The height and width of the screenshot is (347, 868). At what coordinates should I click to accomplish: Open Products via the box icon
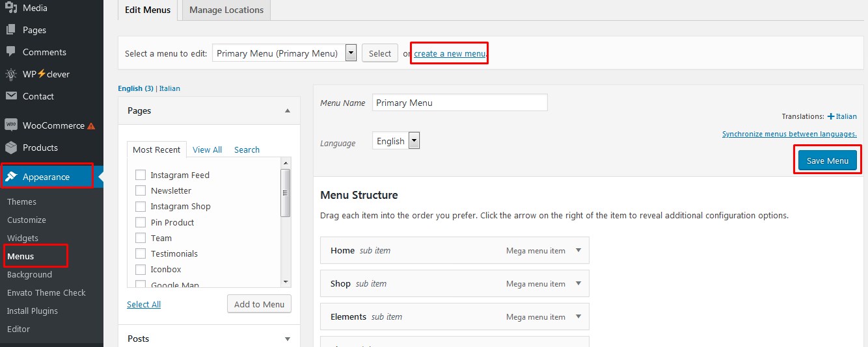11,148
